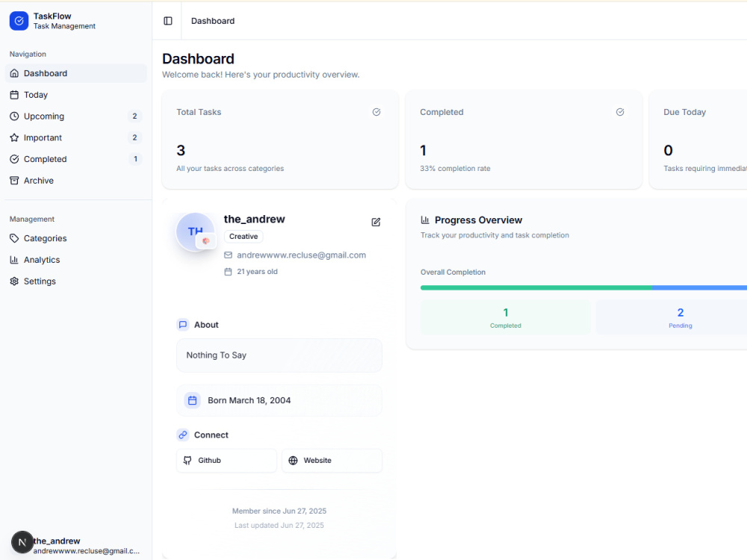Click the Total Tasks value 3
The image size is (747, 560).
pos(181,151)
